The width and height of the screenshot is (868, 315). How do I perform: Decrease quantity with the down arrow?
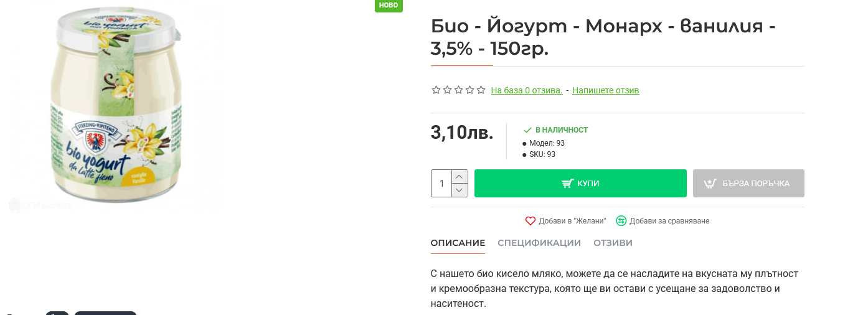[x=460, y=190]
